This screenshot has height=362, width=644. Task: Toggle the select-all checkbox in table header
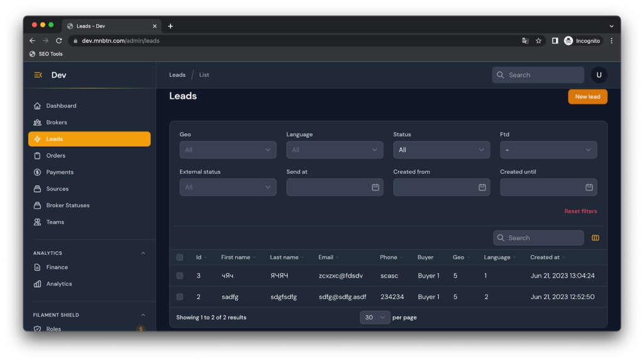tap(180, 257)
